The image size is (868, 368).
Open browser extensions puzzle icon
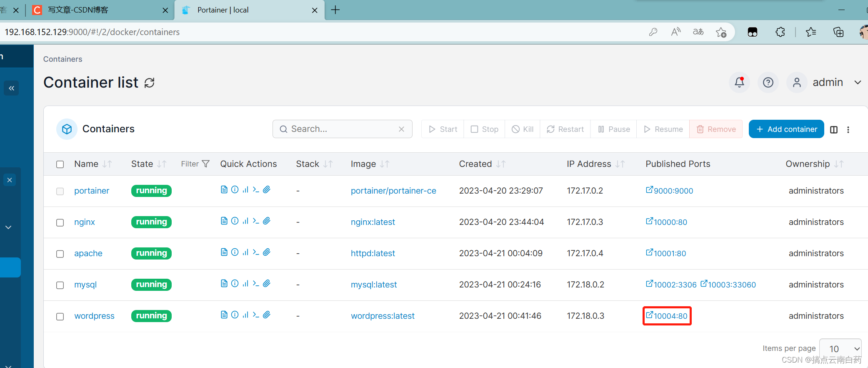pyautogui.click(x=780, y=32)
